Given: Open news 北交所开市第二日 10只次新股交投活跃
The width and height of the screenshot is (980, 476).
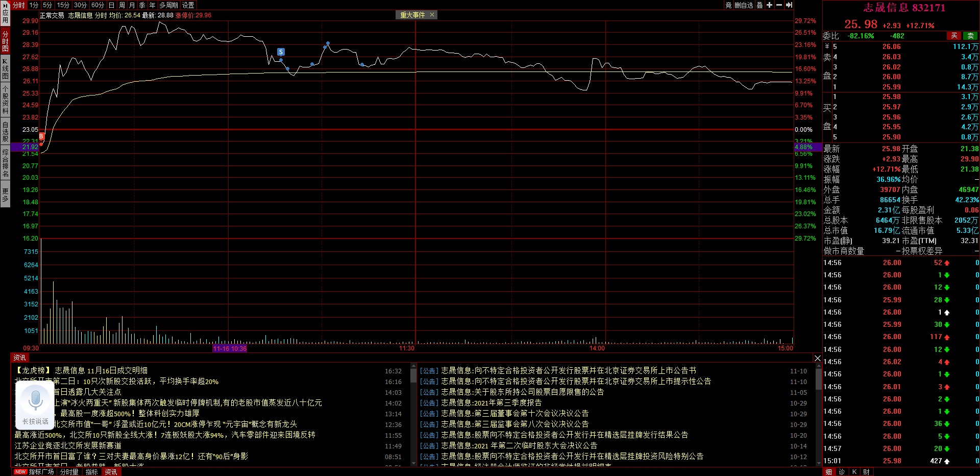Looking at the screenshot, I should click(116, 382).
